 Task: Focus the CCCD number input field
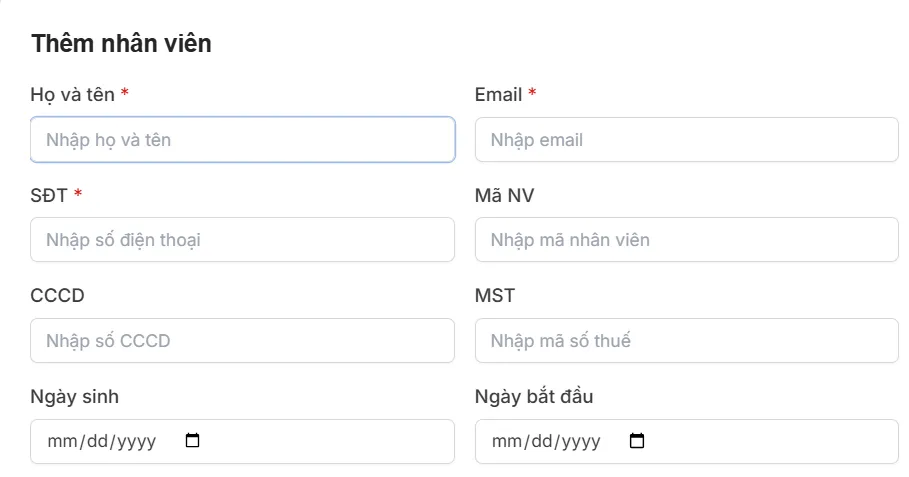[x=242, y=341]
